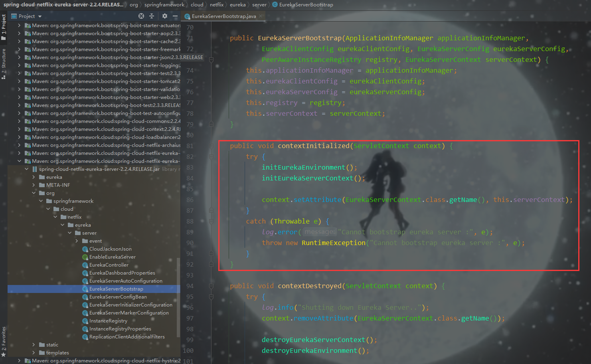Image resolution: width=591 pixels, height=364 pixels.
Task: Click initEurekaServerContext() call on line 84
Action: click(x=313, y=178)
